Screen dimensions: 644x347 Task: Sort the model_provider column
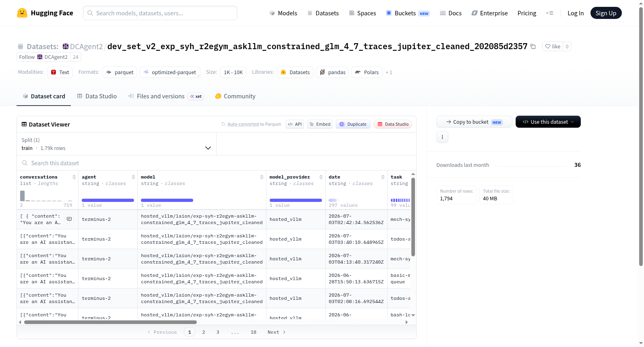321,177
